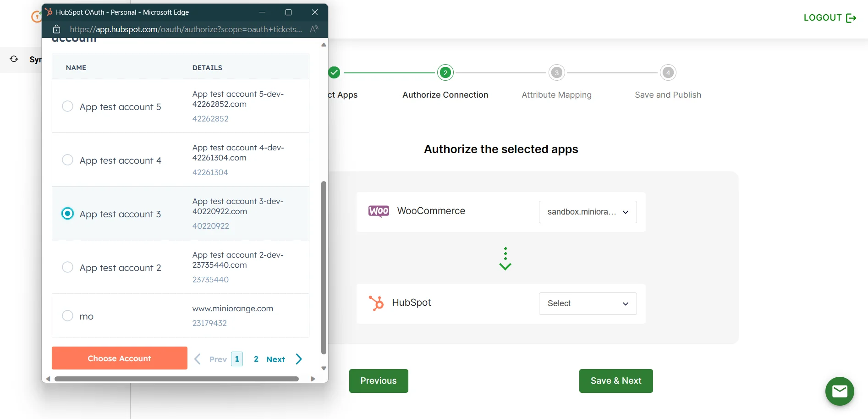Screen dimensions: 868x419
Task: Open the HubSpot account Select dropdown
Action: click(588, 303)
